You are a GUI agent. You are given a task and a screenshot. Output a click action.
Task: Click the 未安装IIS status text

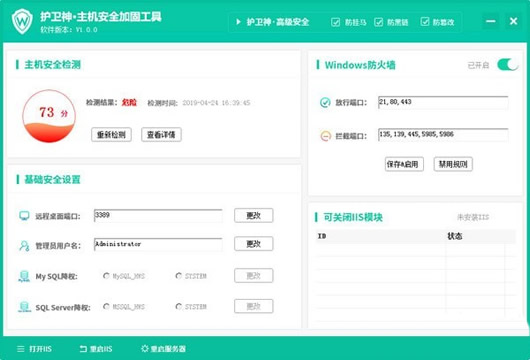coord(473,217)
